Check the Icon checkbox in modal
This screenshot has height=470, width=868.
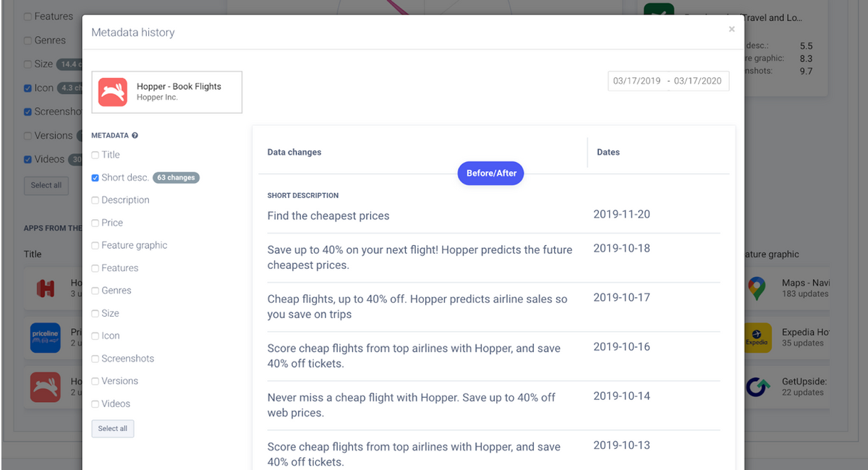[95, 336]
